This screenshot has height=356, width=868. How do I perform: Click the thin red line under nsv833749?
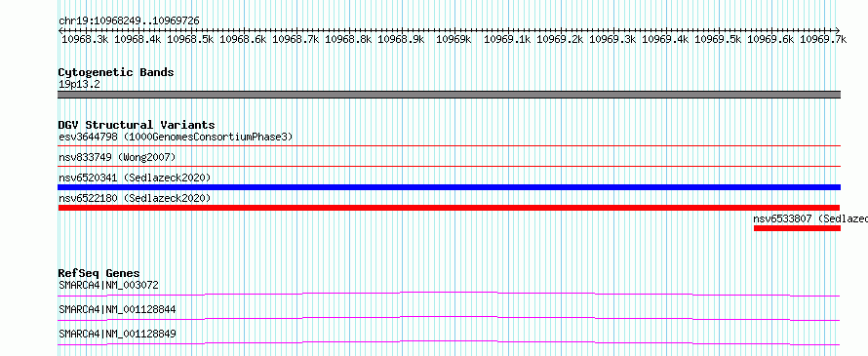449,166
